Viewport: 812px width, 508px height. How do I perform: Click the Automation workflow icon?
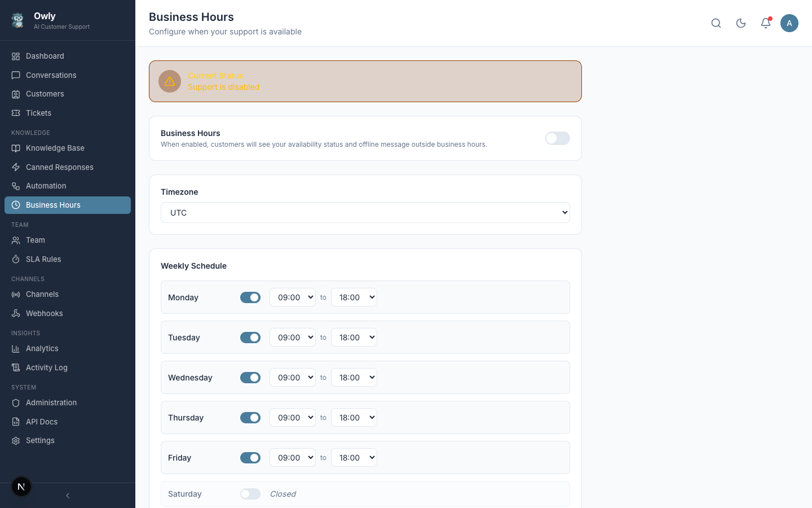(16, 186)
